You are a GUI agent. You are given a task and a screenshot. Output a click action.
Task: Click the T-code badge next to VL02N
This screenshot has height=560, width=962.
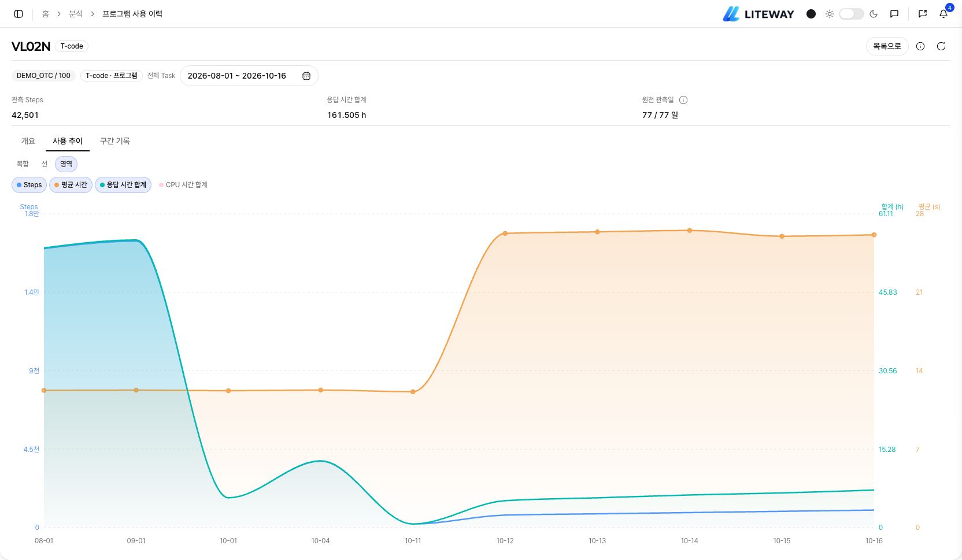(x=72, y=46)
